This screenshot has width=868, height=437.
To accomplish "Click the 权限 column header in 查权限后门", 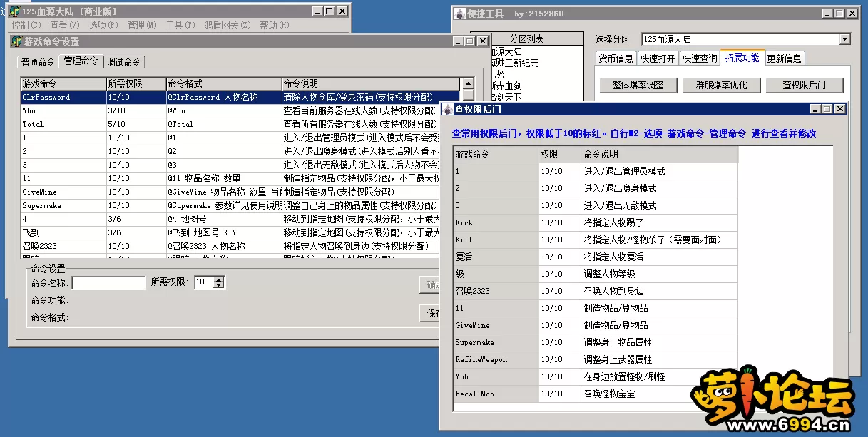I will 559,154.
